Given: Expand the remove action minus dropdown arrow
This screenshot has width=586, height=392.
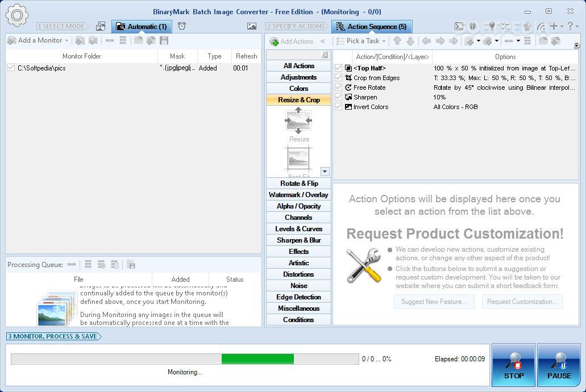Looking at the screenshot, I should point(518,41).
